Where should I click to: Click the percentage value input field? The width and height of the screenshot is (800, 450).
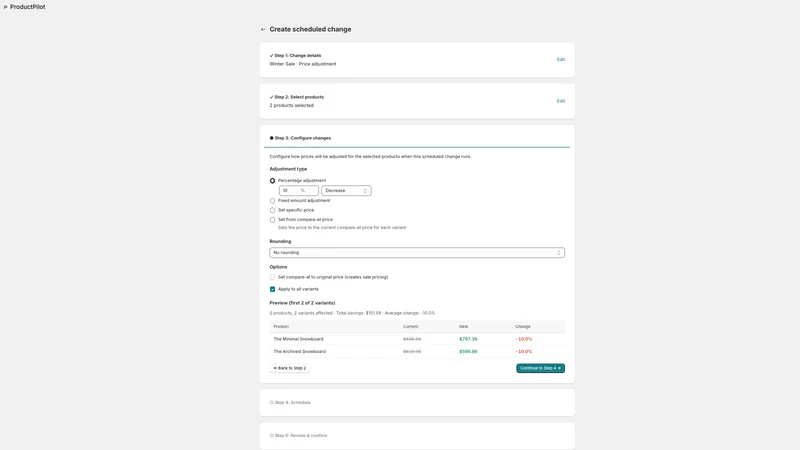[x=298, y=191]
